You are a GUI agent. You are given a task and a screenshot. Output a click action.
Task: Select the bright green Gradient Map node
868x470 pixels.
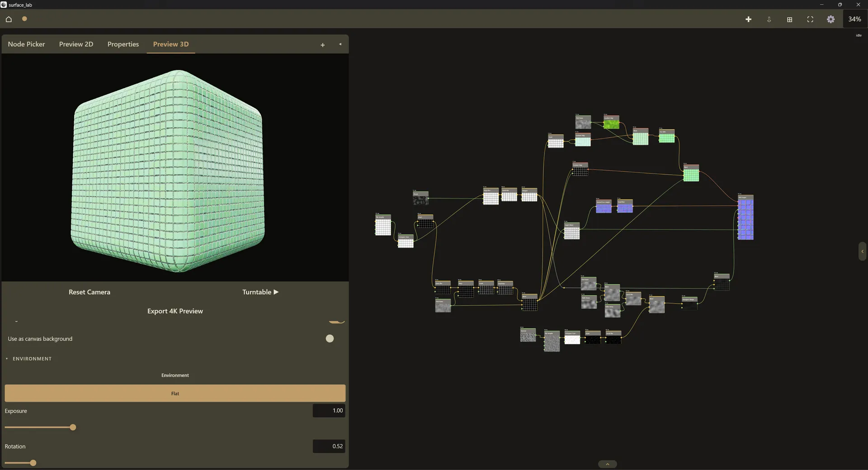[611, 122]
